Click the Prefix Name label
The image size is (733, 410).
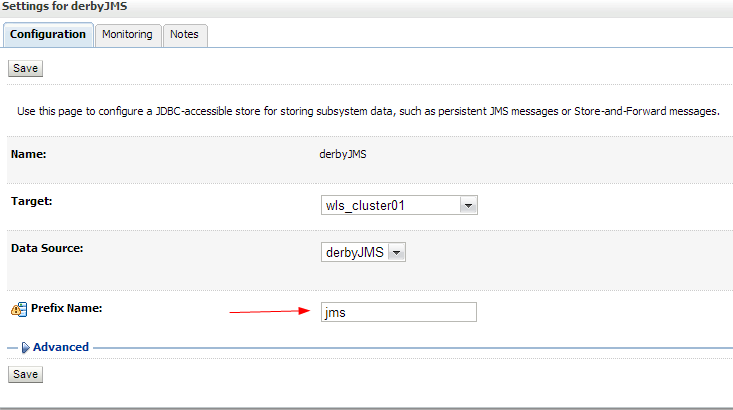coord(66,308)
